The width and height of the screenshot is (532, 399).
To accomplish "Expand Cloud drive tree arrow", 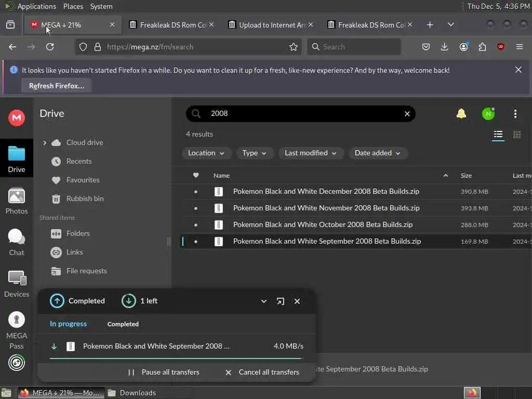I will pos(45,143).
